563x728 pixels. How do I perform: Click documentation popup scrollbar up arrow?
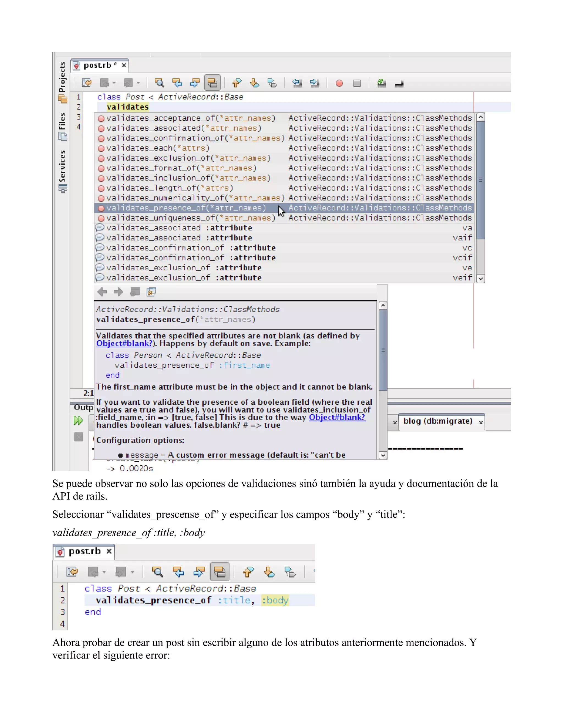(383, 306)
